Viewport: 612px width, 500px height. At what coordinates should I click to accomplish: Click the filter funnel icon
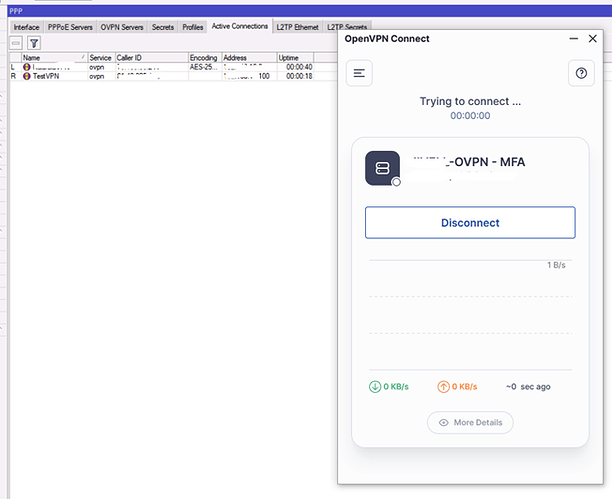(34, 43)
